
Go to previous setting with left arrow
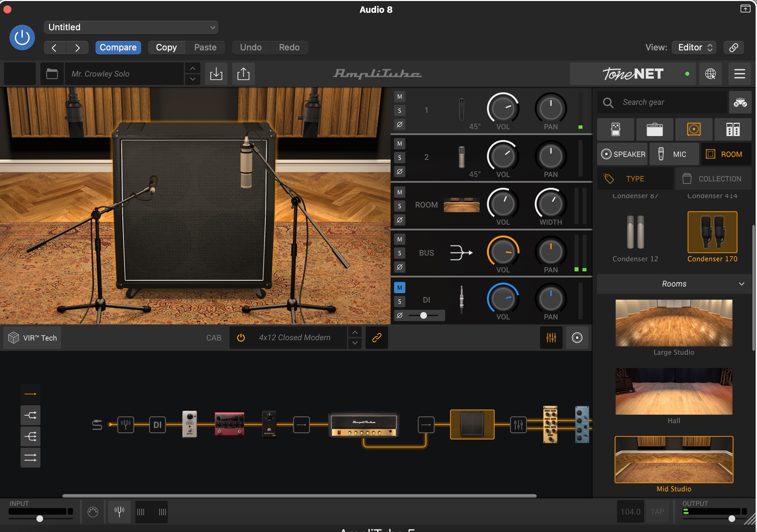[54, 48]
